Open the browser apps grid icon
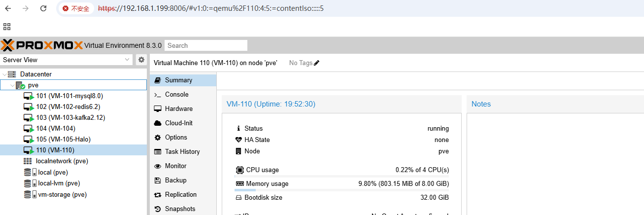 pos(7,27)
